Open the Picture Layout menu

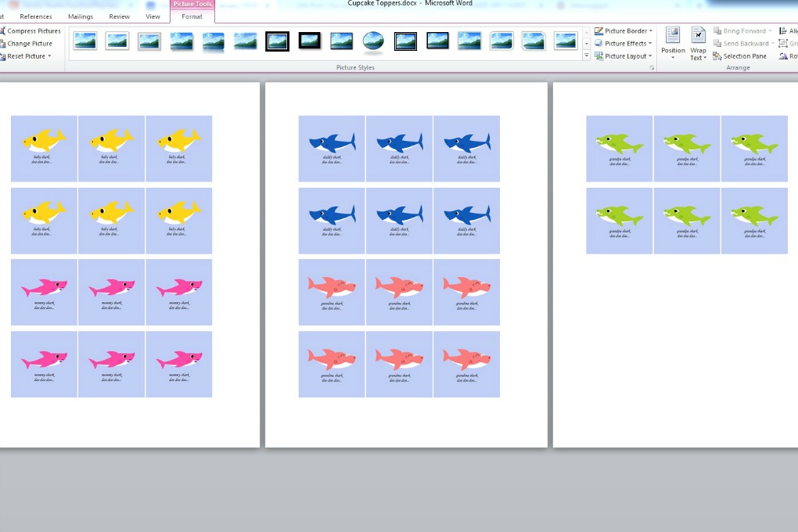[x=624, y=56]
